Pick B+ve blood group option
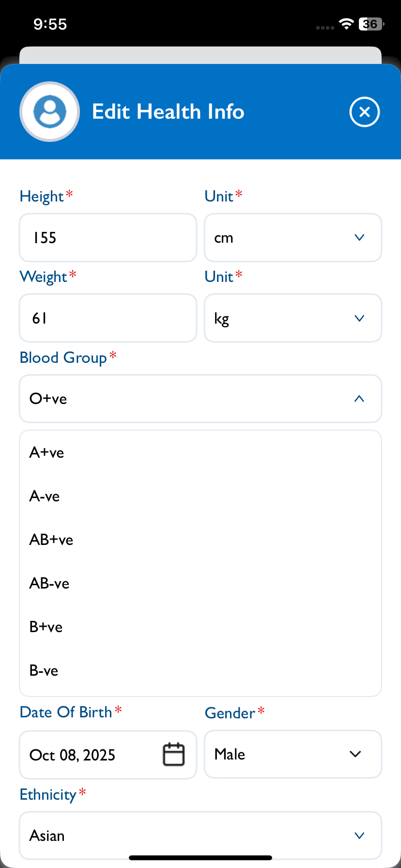Screen dimensions: 401x868 (x=46, y=627)
